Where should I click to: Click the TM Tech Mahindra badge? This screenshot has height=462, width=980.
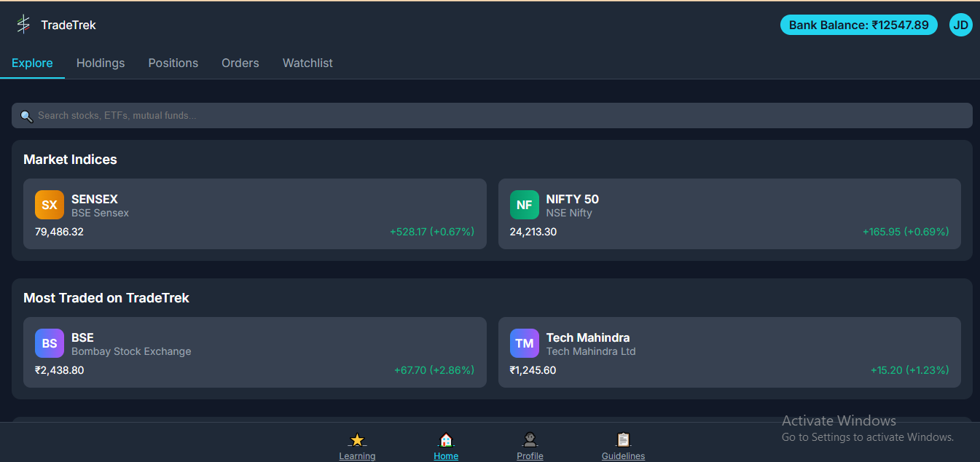click(525, 343)
